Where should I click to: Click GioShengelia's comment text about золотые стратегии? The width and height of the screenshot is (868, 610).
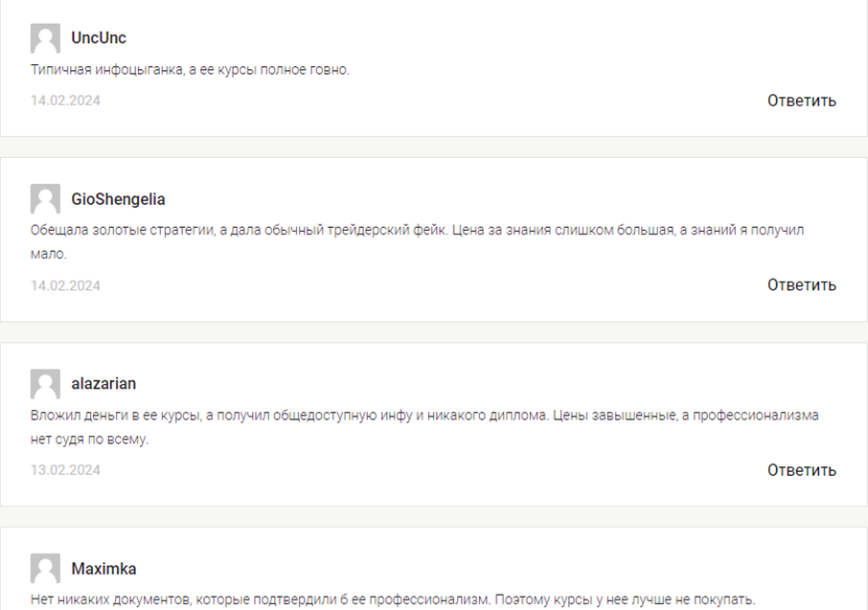click(417, 242)
